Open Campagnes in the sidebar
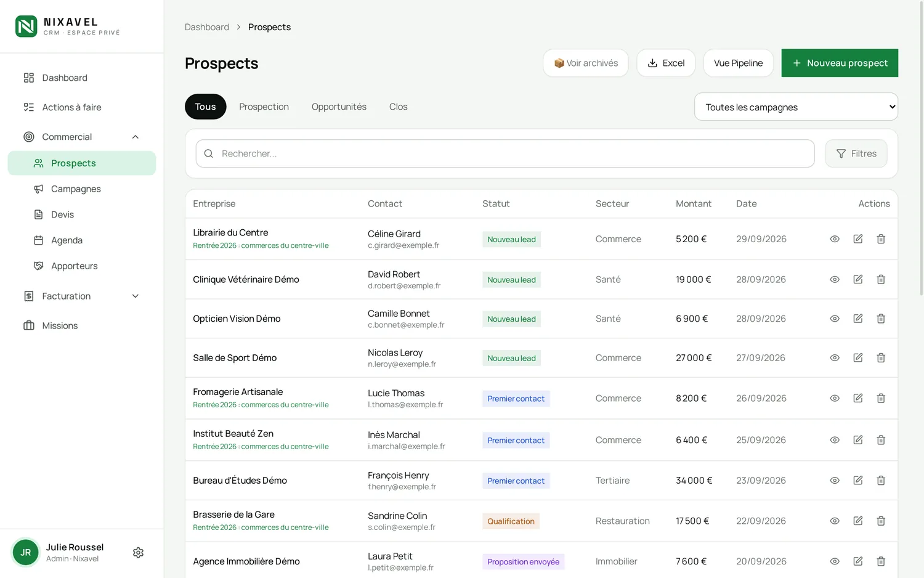Screen dimensions: 924x578 82,189
